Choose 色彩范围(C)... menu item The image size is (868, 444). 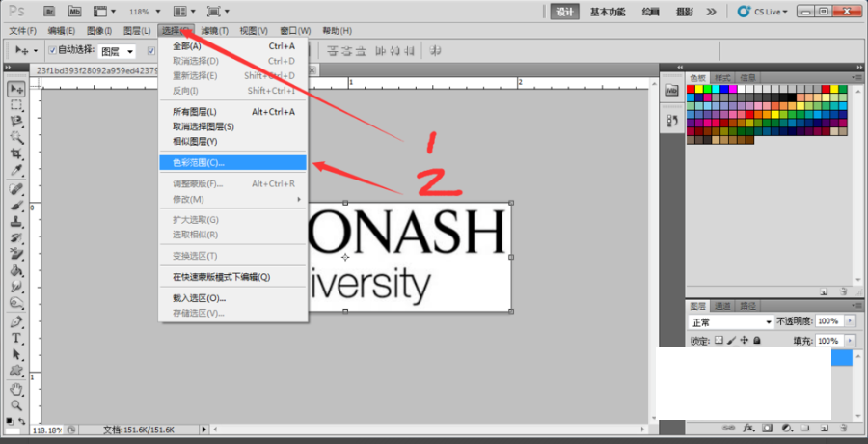click(x=233, y=162)
